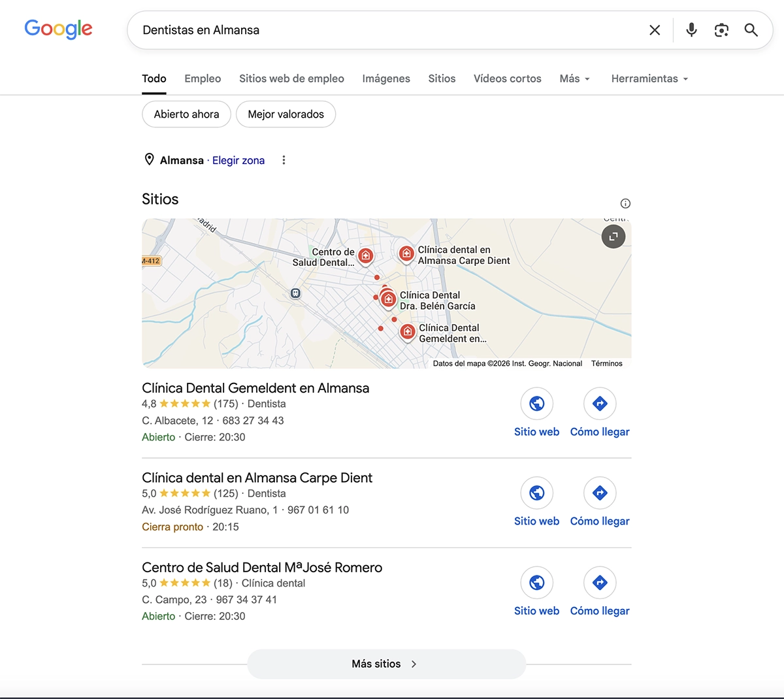Viewport: 784px width, 699px height.
Task: Run the search with the magnifier icon
Action: (x=751, y=30)
